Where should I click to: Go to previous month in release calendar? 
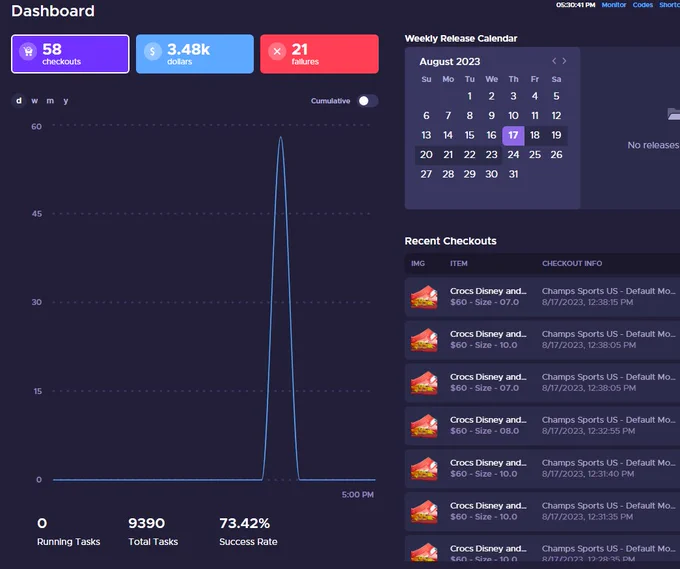(554, 61)
